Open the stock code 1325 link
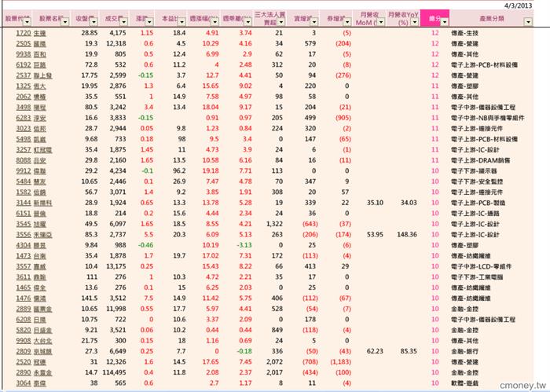The image size is (550, 392). coord(24,86)
